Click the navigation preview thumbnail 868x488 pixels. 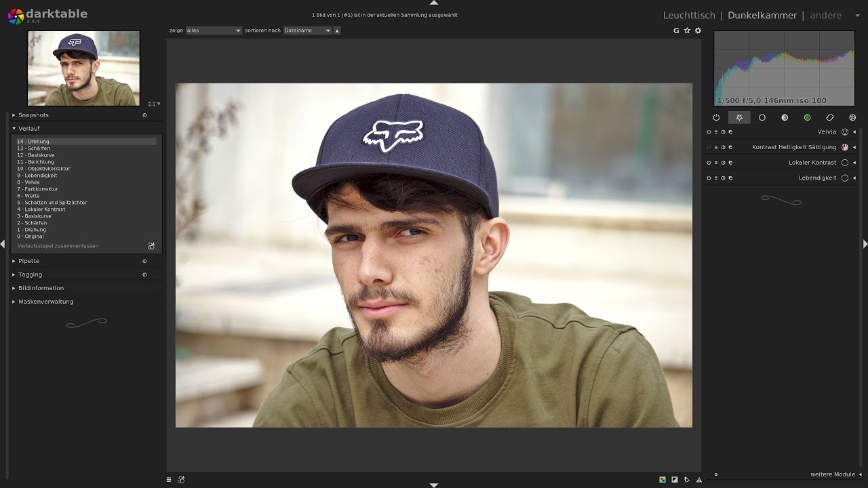point(83,68)
